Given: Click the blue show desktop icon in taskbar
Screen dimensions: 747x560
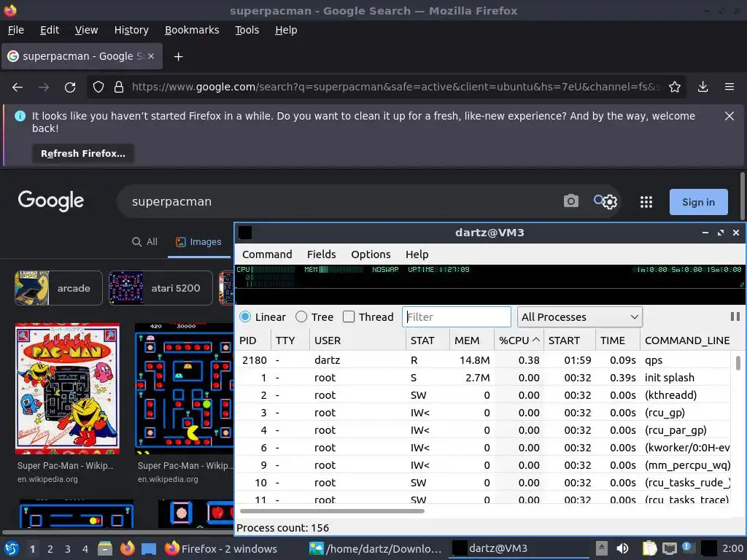Looking at the screenshot, I should pos(149,549).
